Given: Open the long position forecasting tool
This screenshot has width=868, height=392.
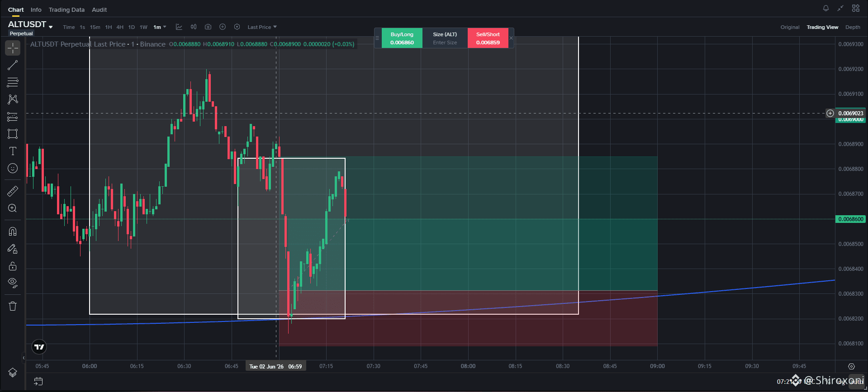Looking at the screenshot, I should tap(13, 117).
